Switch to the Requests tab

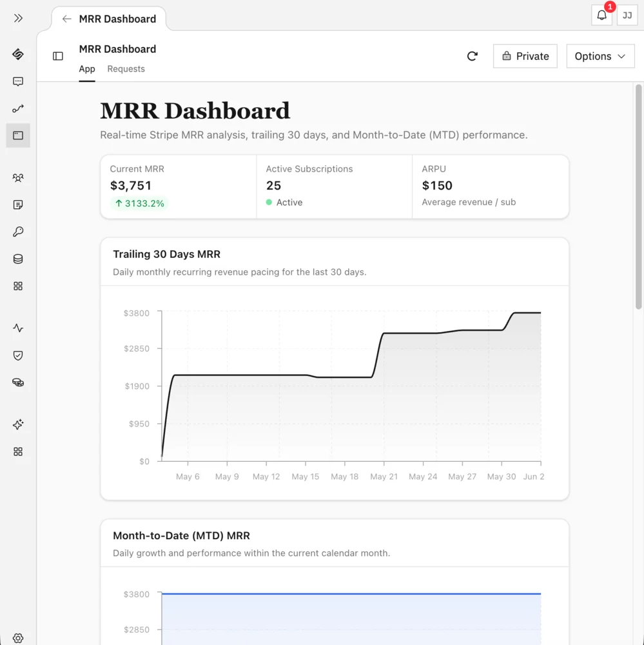126,69
